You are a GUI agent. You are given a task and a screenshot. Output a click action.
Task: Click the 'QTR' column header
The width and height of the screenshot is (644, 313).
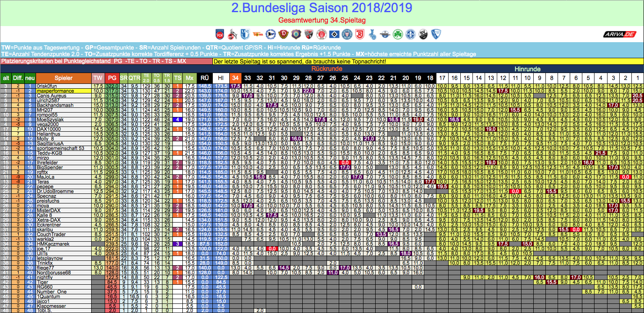point(135,78)
